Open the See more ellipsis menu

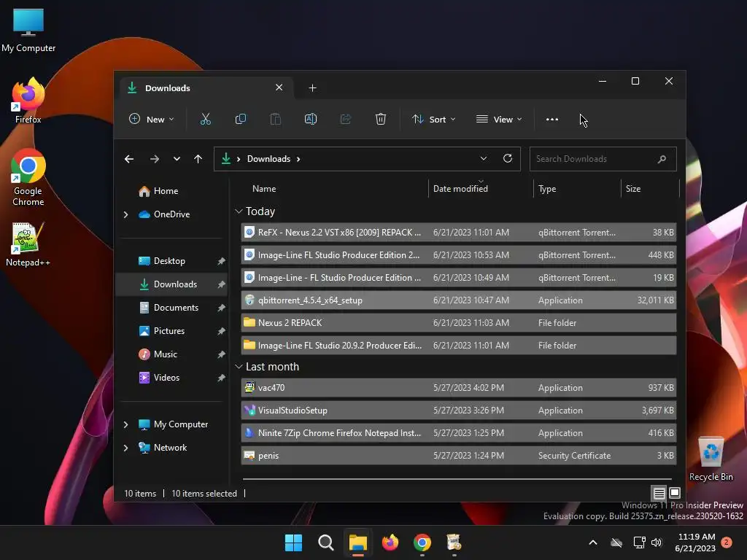coord(552,119)
